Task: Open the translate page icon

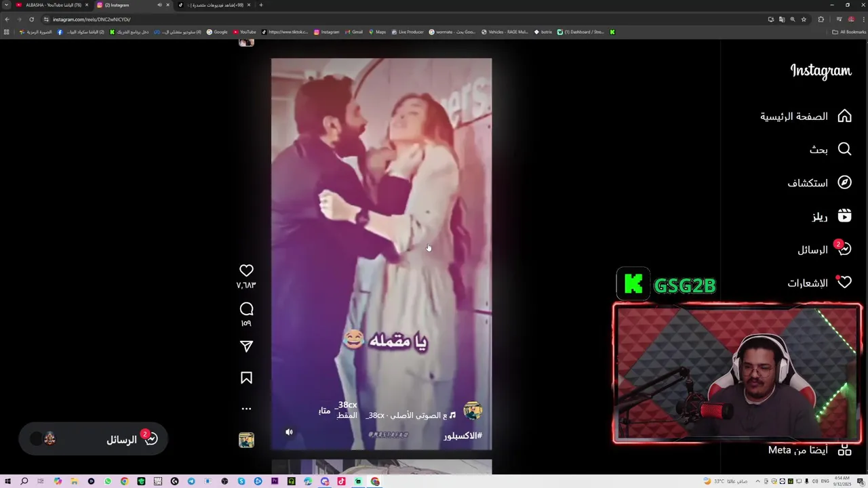Action: 782,19
